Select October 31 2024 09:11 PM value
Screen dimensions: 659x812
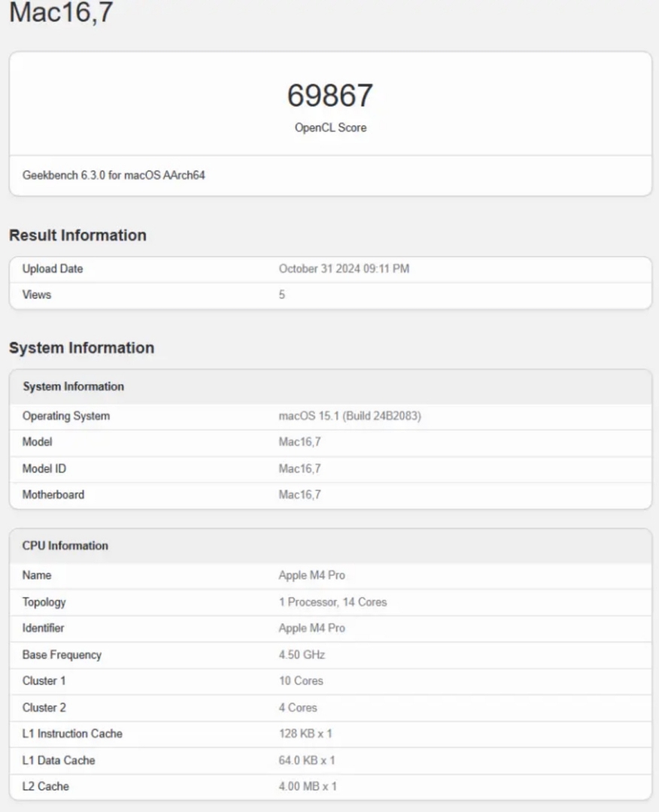[344, 268]
